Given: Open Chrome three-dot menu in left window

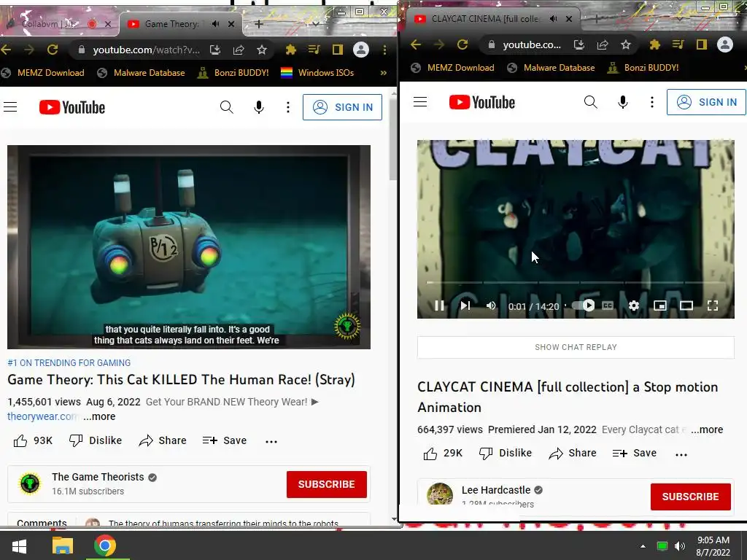Looking at the screenshot, I should [x=384, y=50].
